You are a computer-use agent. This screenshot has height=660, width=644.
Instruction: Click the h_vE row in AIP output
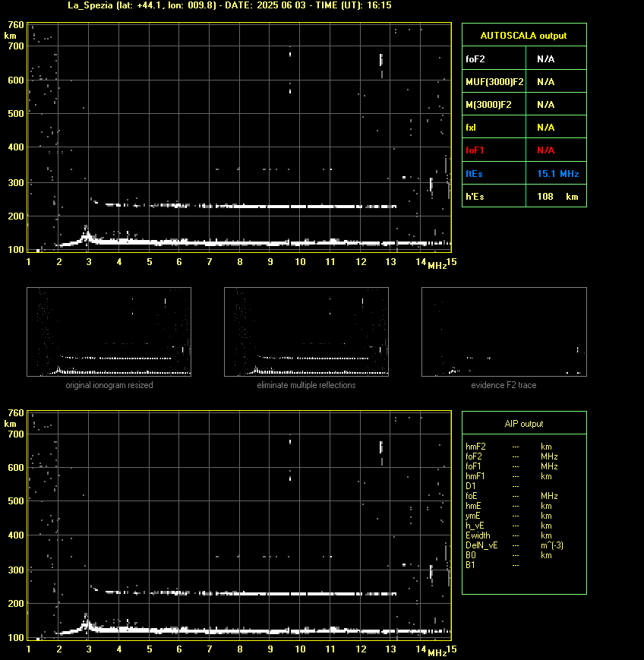509,526
